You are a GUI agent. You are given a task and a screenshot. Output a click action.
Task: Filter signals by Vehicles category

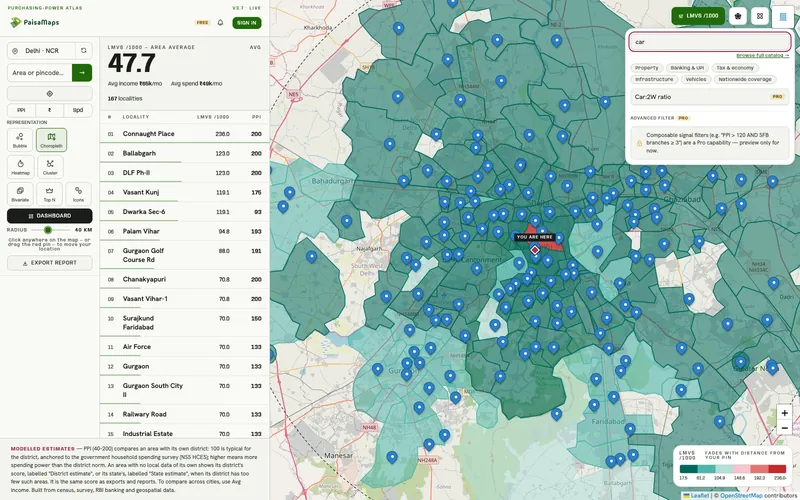tap(696, 80)
